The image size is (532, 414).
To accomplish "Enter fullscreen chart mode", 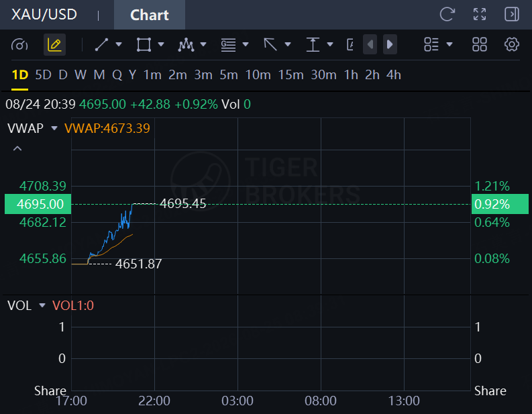I will (x=480, y=15).
